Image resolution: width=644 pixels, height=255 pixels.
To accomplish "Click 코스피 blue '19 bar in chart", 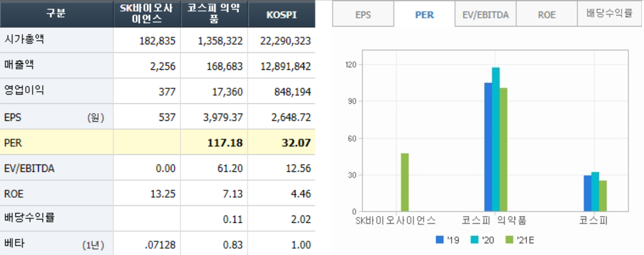I will pyautogui.click(x=588, y=193).
